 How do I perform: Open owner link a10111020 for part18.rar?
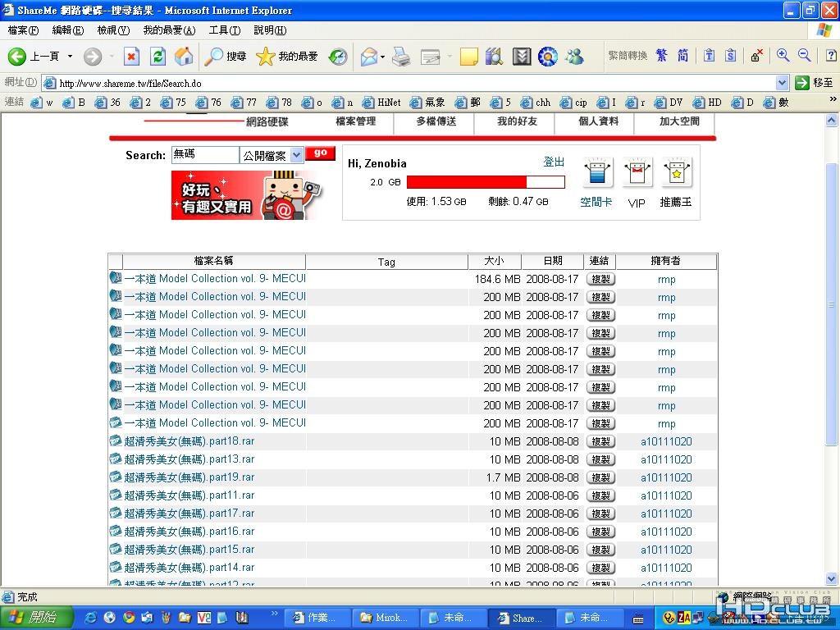666,441
